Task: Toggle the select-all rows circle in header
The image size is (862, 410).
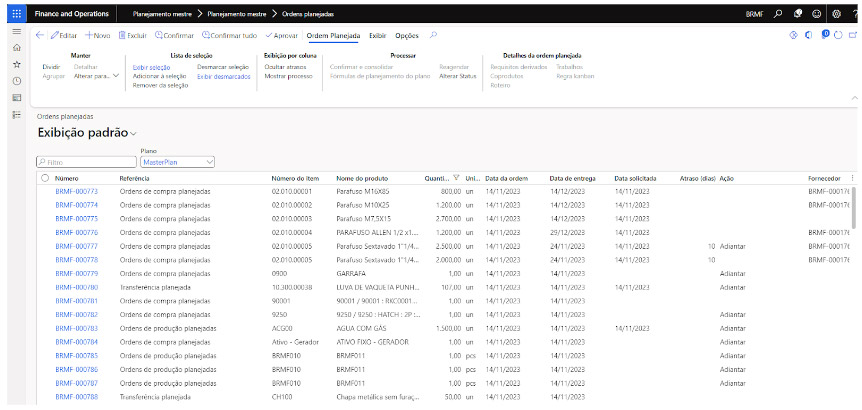Action: click(x=45, y=178)
